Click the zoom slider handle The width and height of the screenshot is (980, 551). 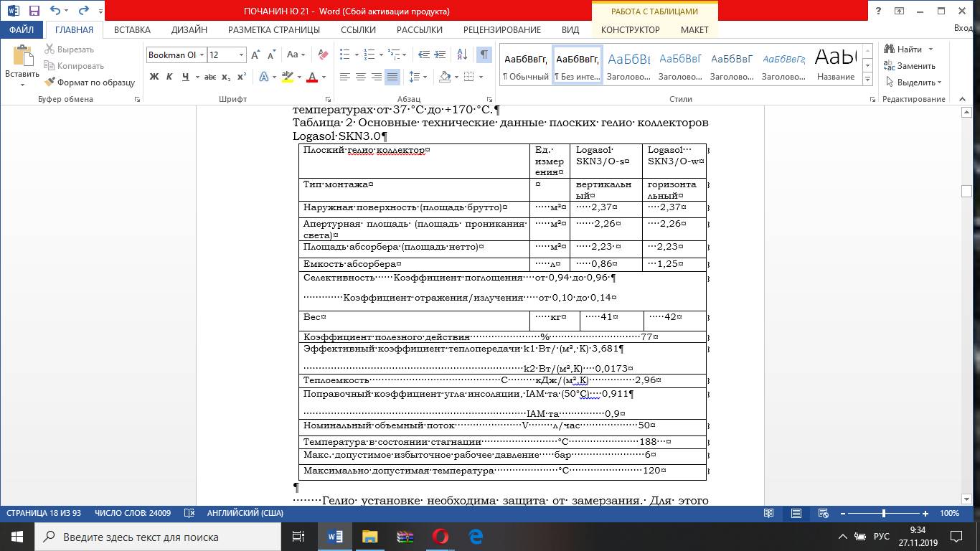[884, 514]
